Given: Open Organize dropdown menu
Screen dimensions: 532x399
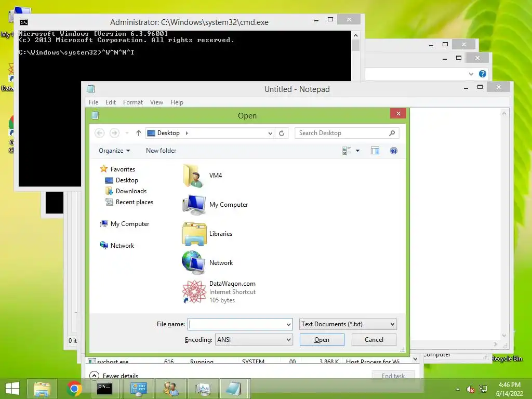Looking at the screenshot, I should point(114,151).
